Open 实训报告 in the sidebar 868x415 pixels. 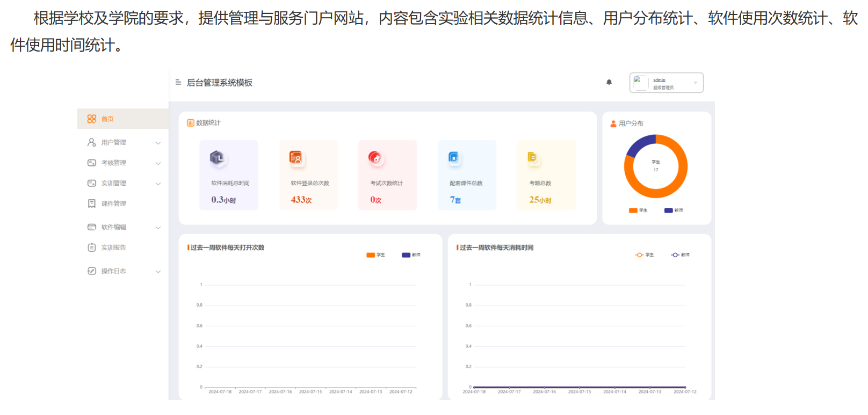click(x=113, y=247)
